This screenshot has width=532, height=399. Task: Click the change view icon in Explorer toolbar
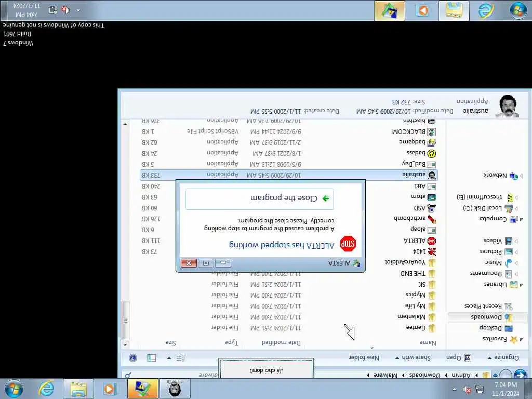pyautogui.click(x=180, y=357)
